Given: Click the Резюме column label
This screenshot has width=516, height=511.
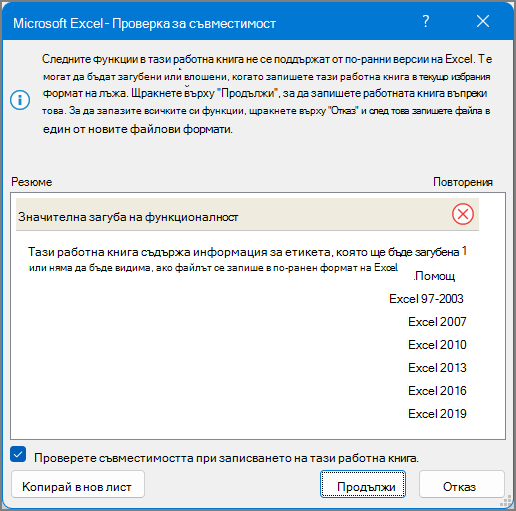Looking at the screenshot, I should [32, 182].
